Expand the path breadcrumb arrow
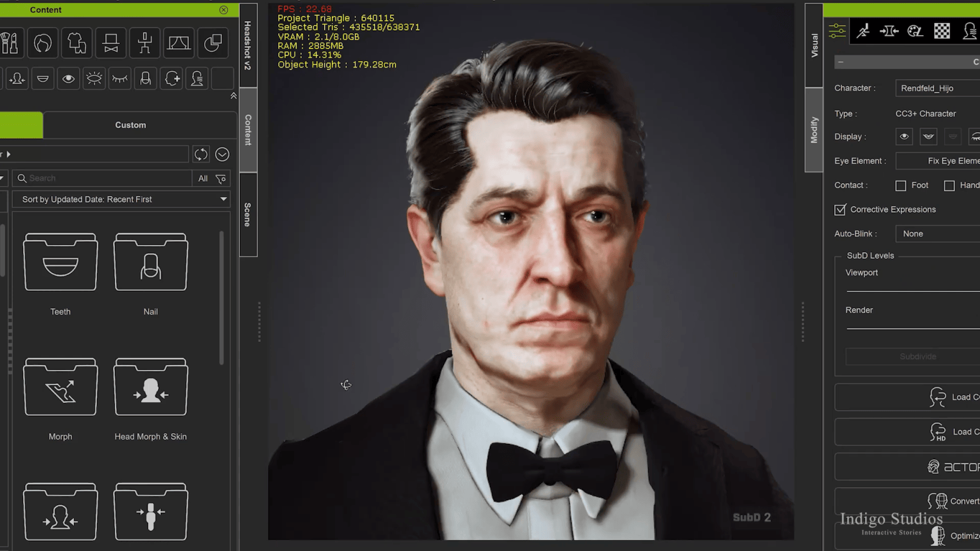 pyautogui.click(x=8, y=154)
